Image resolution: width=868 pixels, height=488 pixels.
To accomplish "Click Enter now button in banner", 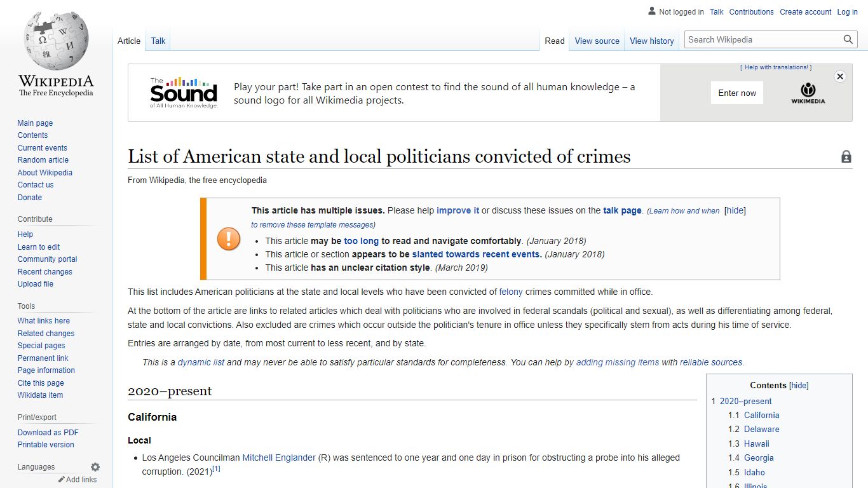I will 737,93.
